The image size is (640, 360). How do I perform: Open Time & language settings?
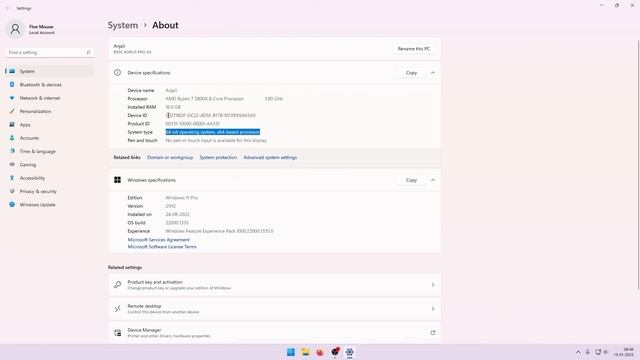pyautogui.click(x=50, y=151)
